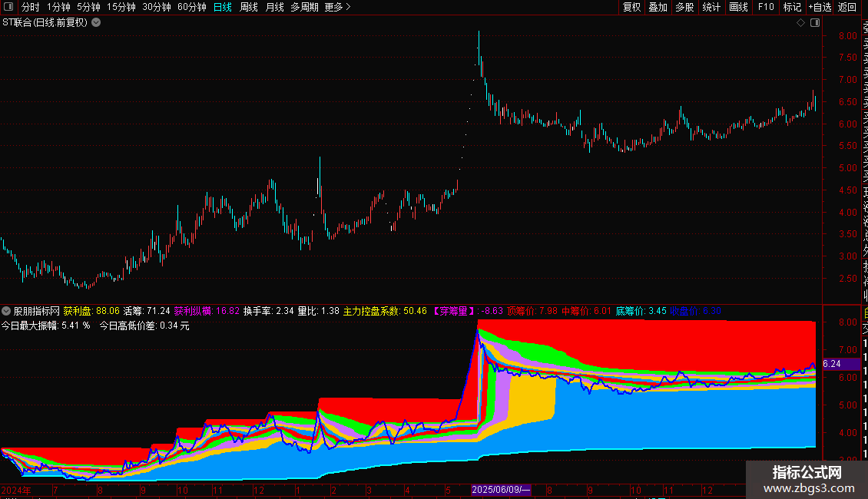Select the 1分钟 period tab
This screenshot has height=499, width=868.
coord(58,7)
